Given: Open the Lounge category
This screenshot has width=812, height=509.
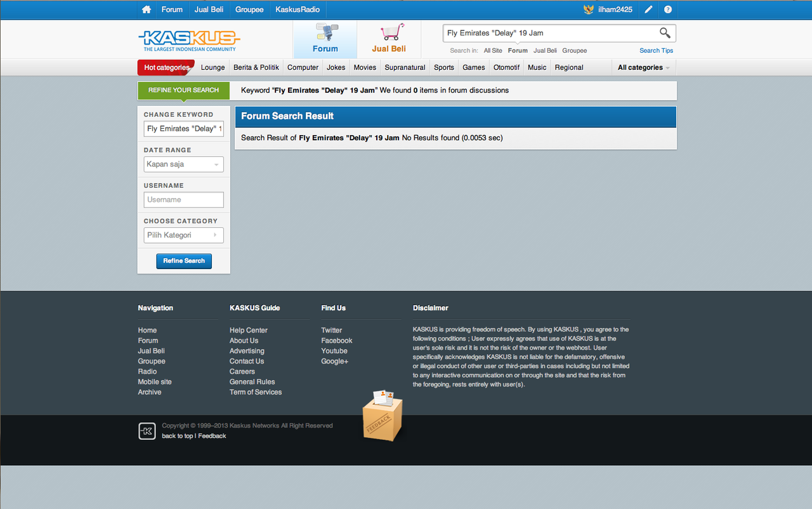Looking at the screenshot, I should pyautogui.click(x=213, y=67).
